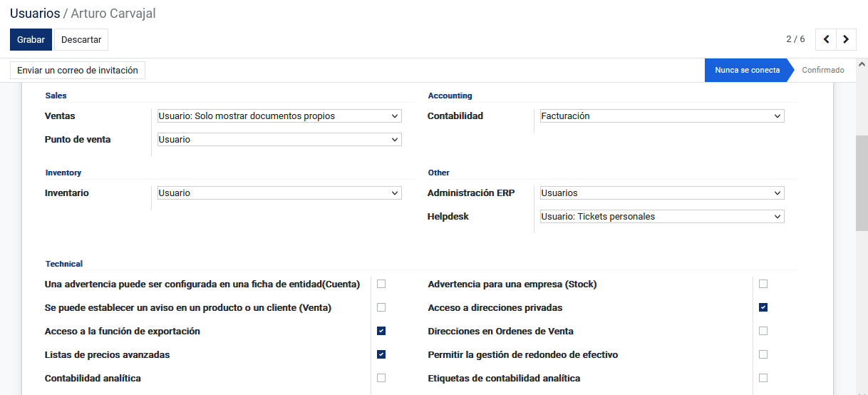Open the Usuarios breadcrumb link

35,14
